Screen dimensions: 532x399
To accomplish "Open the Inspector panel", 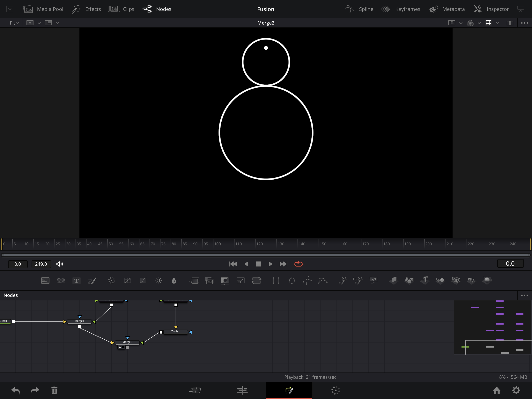I will 491,9.
